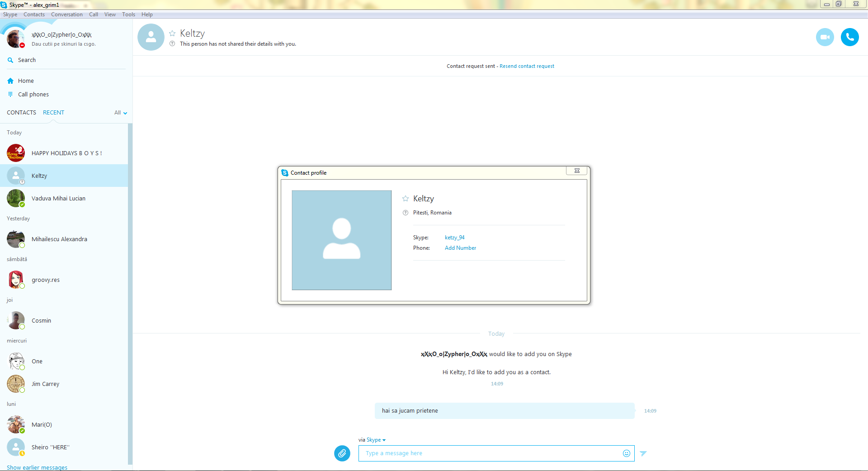This screenshot has width=868, height=471.
Task: Open the Skype menu
Action: 10,14
